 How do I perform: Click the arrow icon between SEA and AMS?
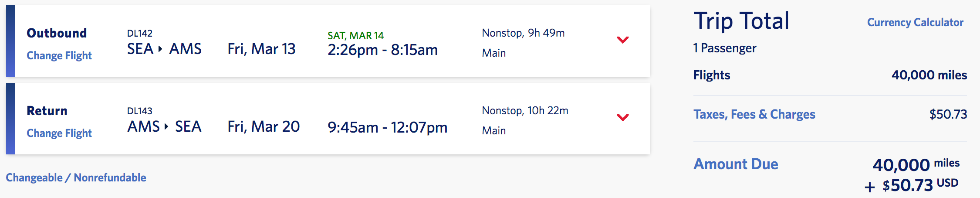160,49
